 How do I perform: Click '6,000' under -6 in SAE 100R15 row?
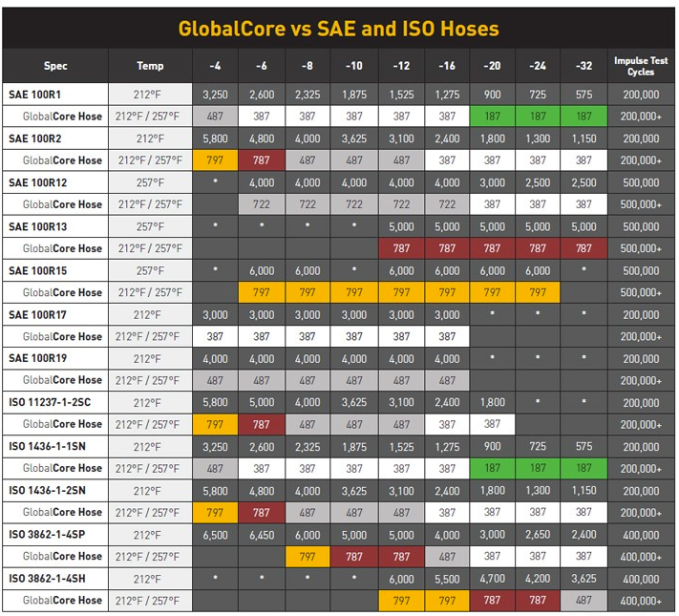(262, 270)
